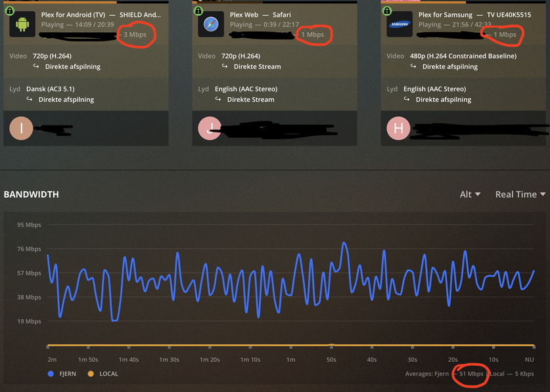The width and height of the screenshot is (550, 392).
Task: Click the playback progress bar on the Samsung session
Action: point(463,2)
